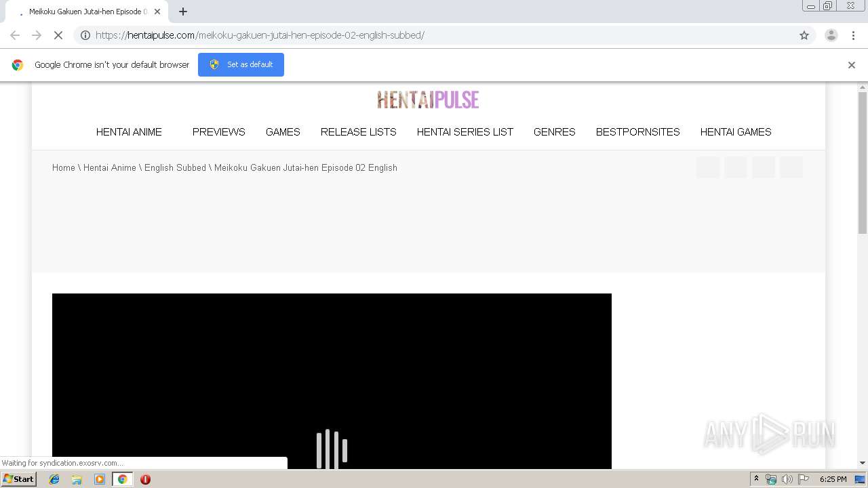
Task: Open the RELEASE LISTS menu item
Action: (358, 132)
